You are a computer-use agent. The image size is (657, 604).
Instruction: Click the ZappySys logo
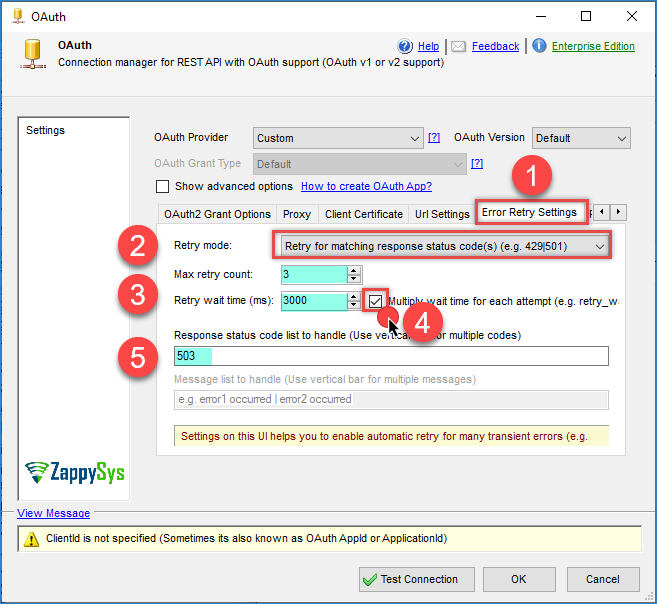click(75, 471)
